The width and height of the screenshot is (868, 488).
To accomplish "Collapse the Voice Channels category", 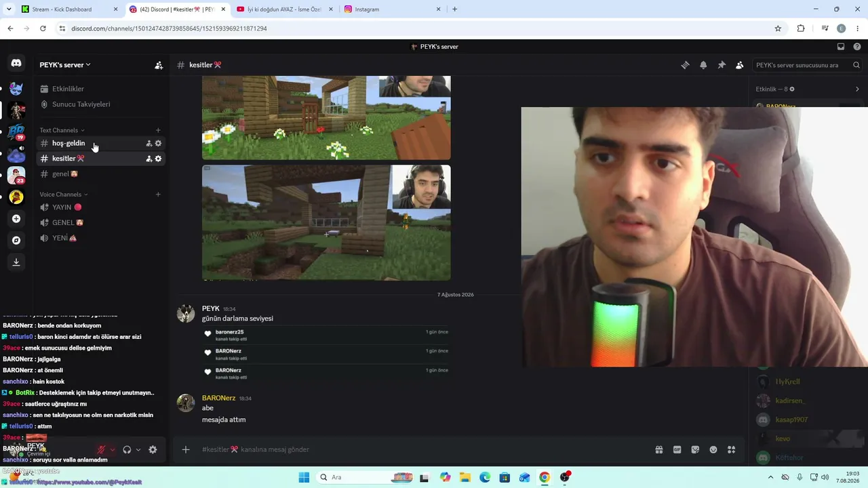I will tap(63, 195).
